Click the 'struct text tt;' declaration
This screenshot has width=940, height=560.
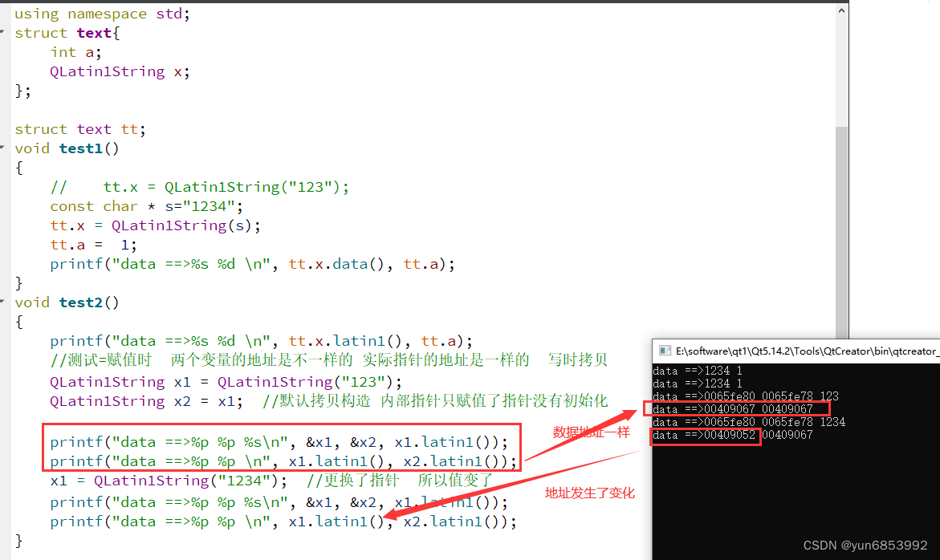tap(80, 128)
